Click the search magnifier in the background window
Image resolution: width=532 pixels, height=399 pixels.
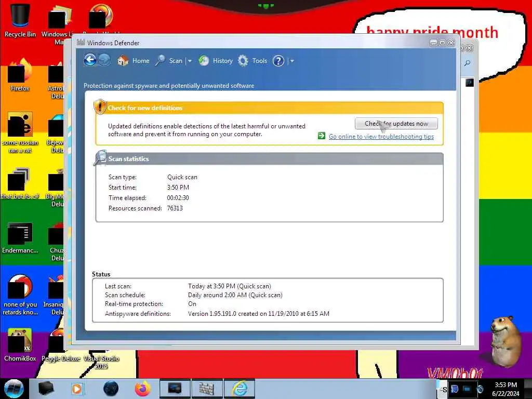[468, 63]
